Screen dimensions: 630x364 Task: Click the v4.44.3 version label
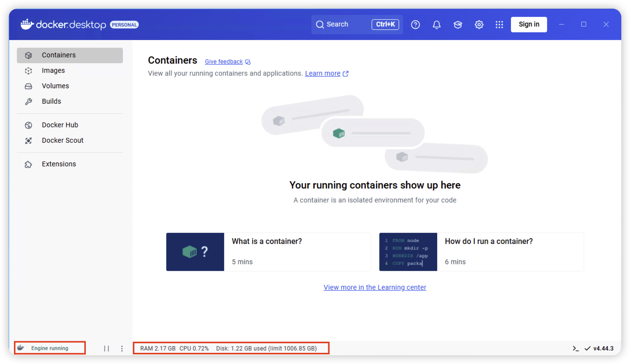point(603,348)
